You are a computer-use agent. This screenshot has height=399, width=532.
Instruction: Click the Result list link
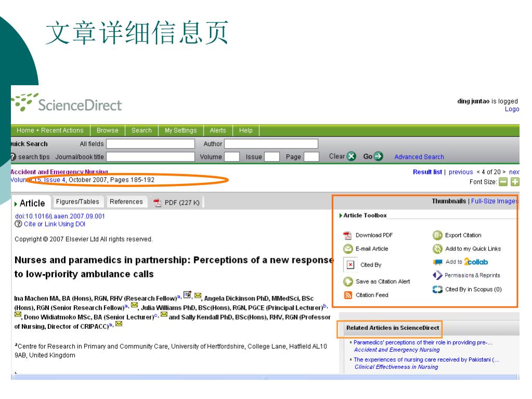coord(427,172)
